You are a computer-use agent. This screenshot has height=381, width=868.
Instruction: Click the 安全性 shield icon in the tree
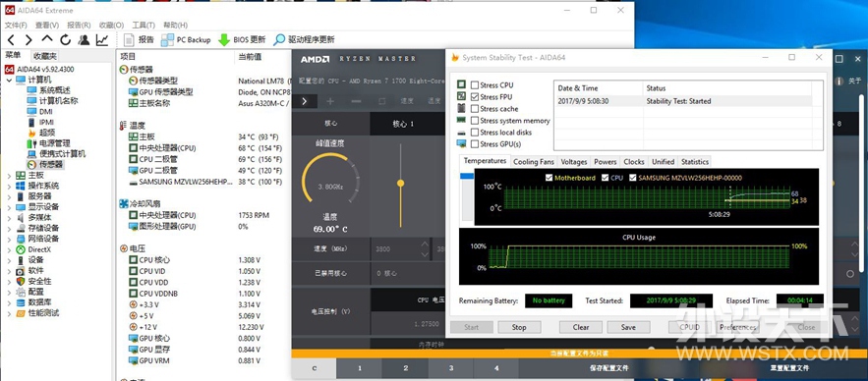tap(21, 281)
